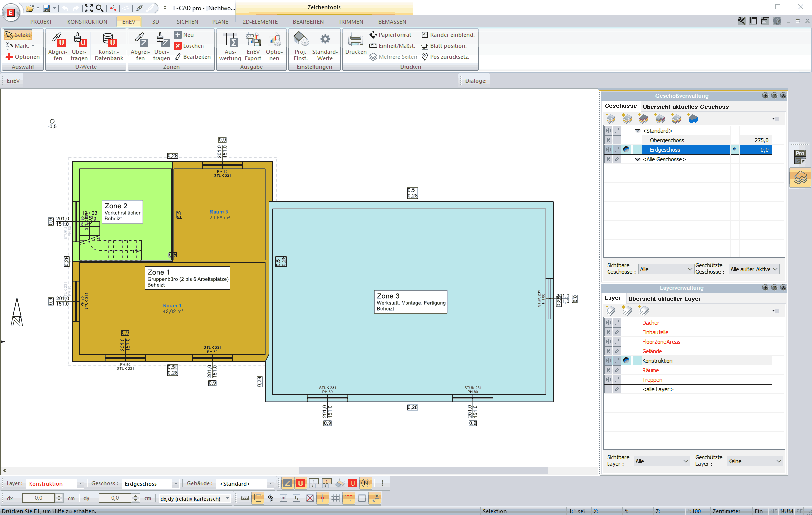The width and height of the screenshot is (812, 515).
Task: Toggle the N north arrow button
Action: coord(366,483)
